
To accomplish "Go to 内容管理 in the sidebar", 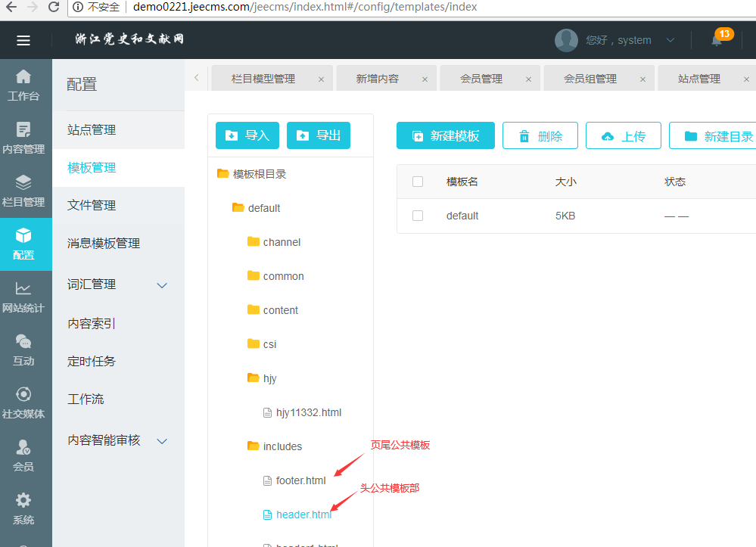I will click(x=23, y=138).
